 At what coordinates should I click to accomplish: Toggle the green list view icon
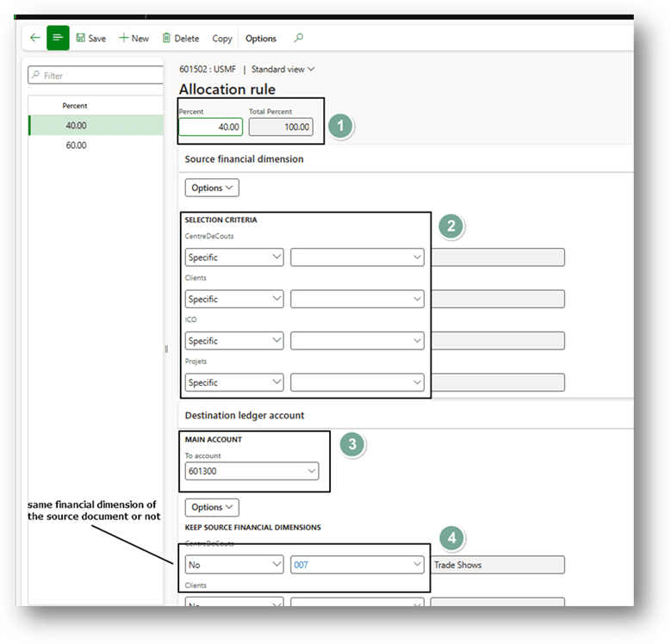tap(58, 38)
